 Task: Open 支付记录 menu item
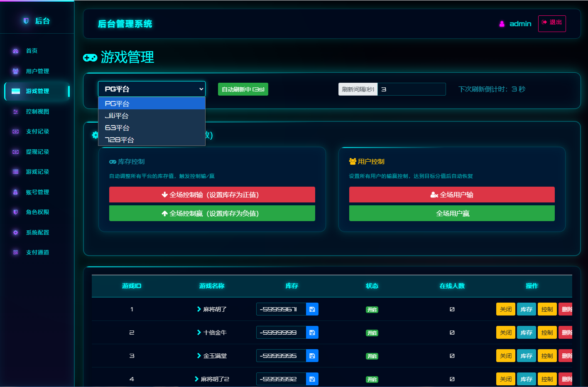click(37, 131)
